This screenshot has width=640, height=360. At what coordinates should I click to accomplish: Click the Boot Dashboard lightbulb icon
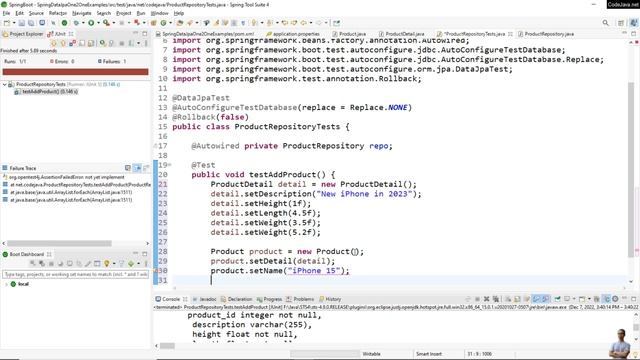[x=107, y=264]
